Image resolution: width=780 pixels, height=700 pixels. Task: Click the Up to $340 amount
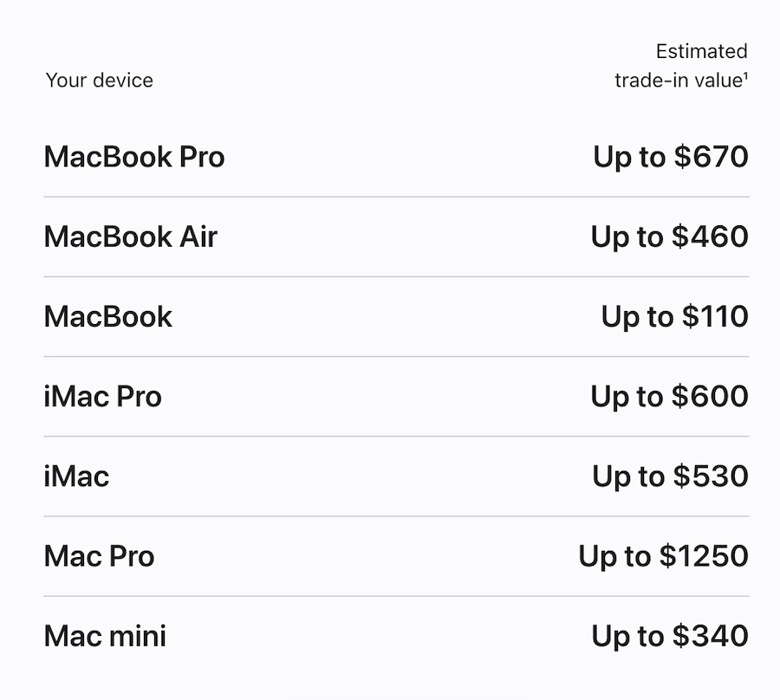point(669,636)
